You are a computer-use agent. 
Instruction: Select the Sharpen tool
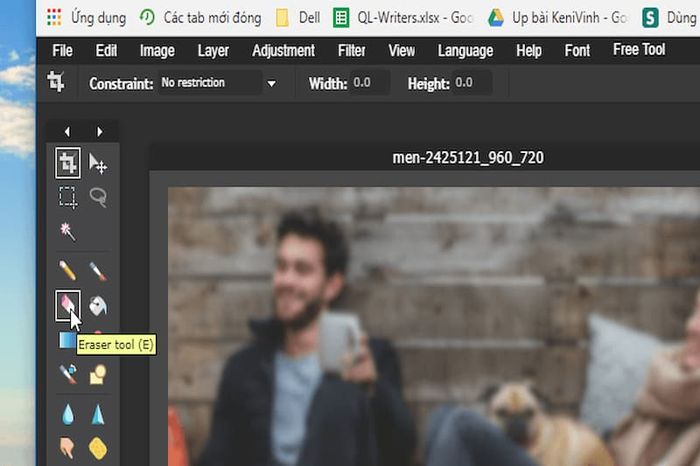[x=98, y=414]
